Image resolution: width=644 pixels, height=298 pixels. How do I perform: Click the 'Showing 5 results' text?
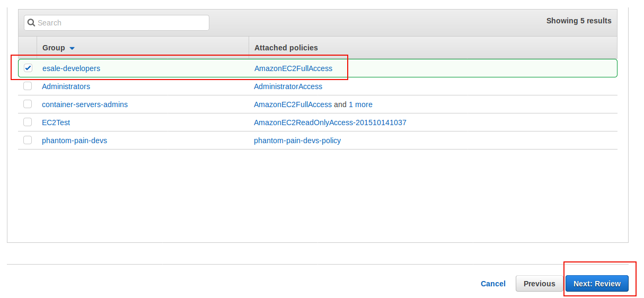[579, 21]
